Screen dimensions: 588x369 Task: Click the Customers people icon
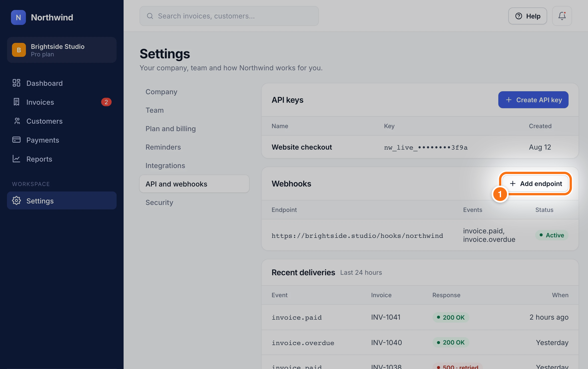coord(16,121)
